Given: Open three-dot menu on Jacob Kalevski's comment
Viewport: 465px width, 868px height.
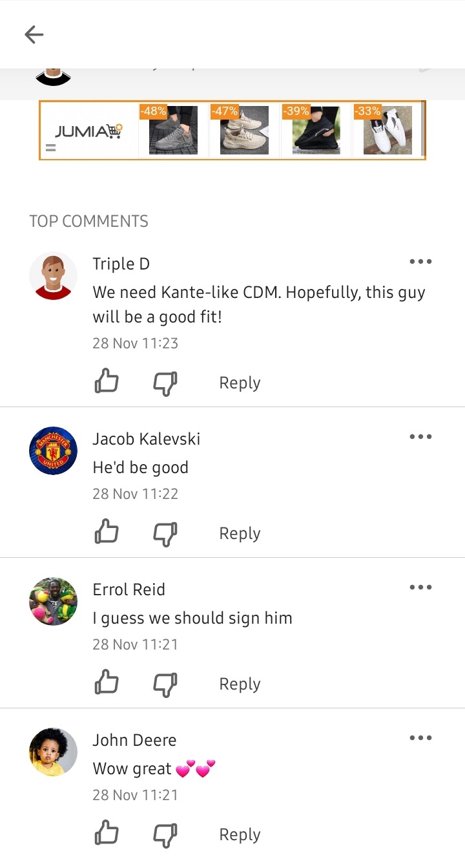Looking at the screenshot, I should coord(420,437).
